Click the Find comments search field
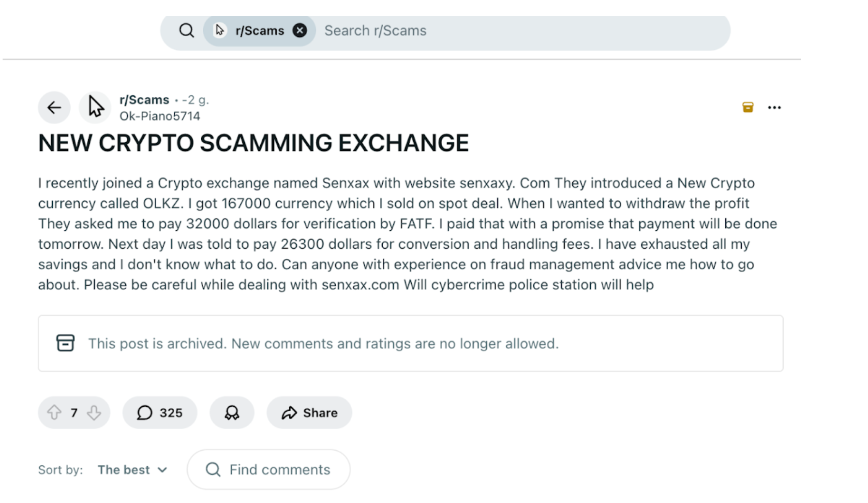The image size is (868, 503). [x=269, y=469]
